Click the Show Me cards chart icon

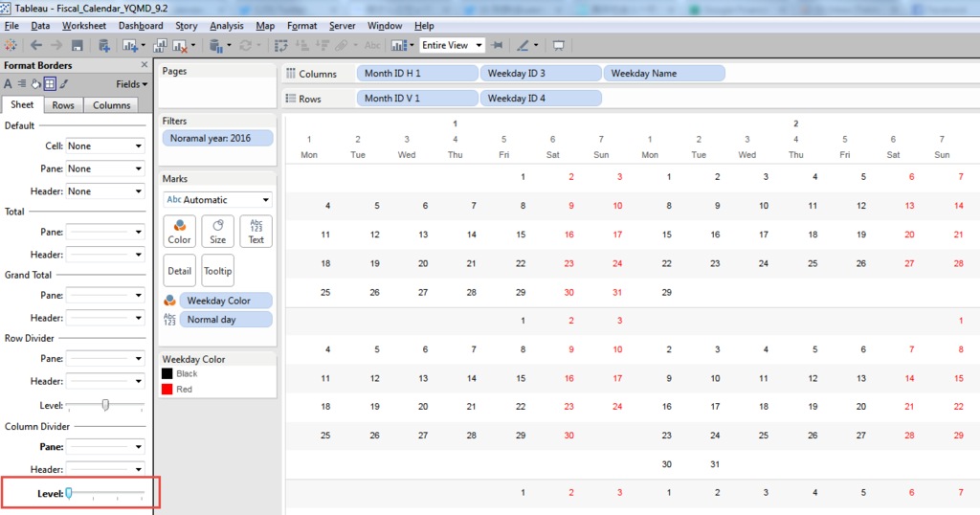coord(399,45)
